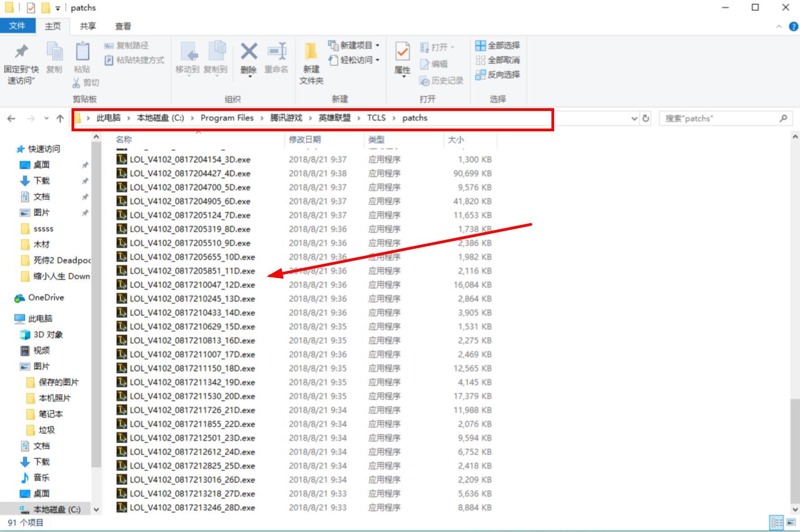The width and height of the screenshot is (800, 532).
Task: Click Invert selection in the ribbon
Action: point(497,74)
